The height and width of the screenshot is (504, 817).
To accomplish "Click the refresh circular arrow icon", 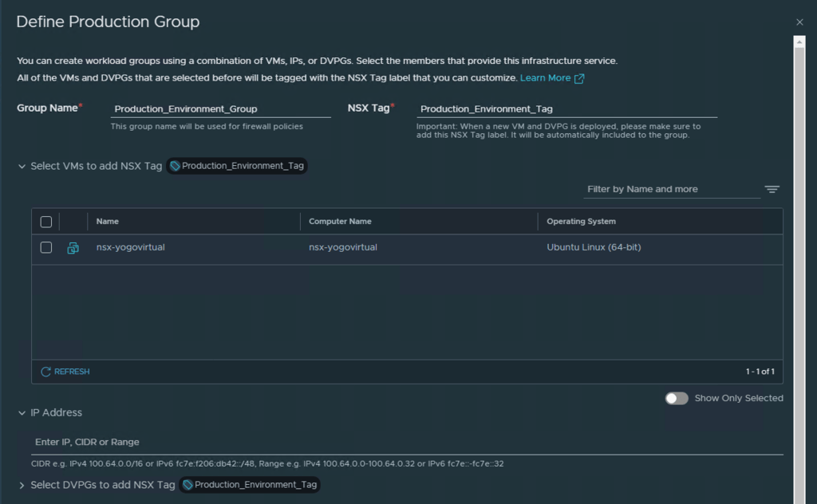I will point(46,372).
